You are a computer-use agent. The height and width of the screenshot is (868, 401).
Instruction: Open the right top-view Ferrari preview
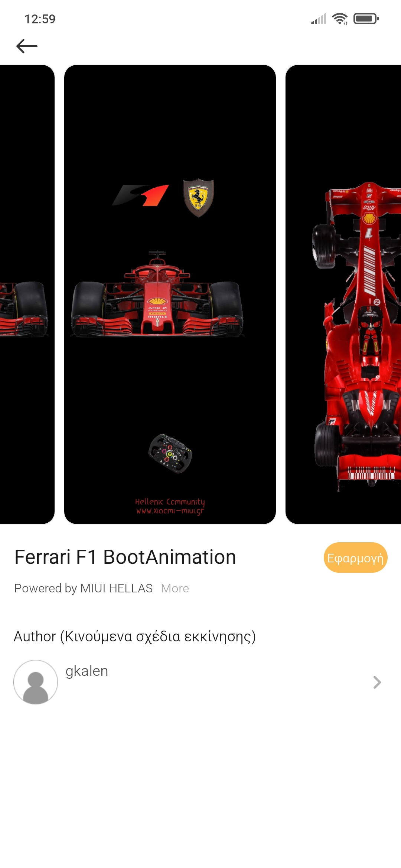click(343, 295)
